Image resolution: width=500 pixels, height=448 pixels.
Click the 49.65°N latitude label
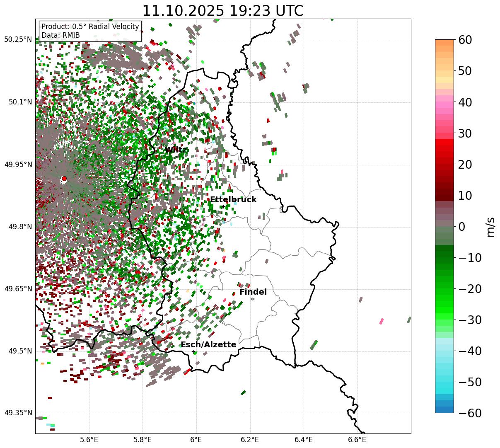tap(18, 289)
